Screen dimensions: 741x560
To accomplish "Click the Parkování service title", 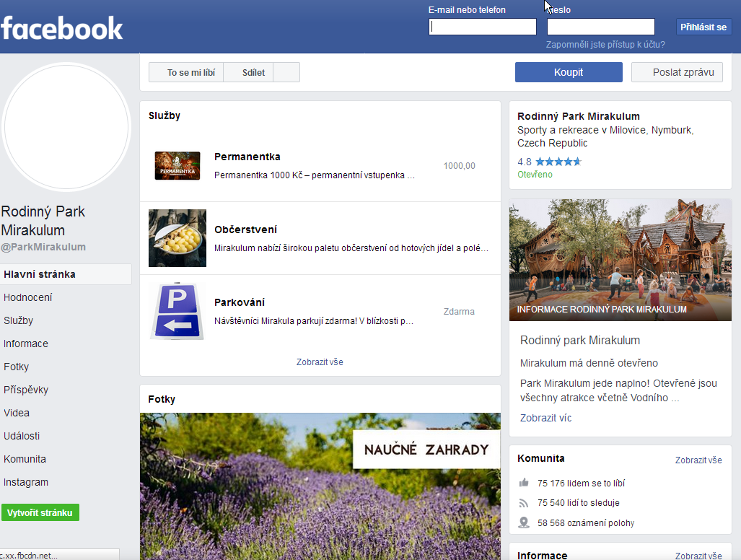I will click(240, 302).
